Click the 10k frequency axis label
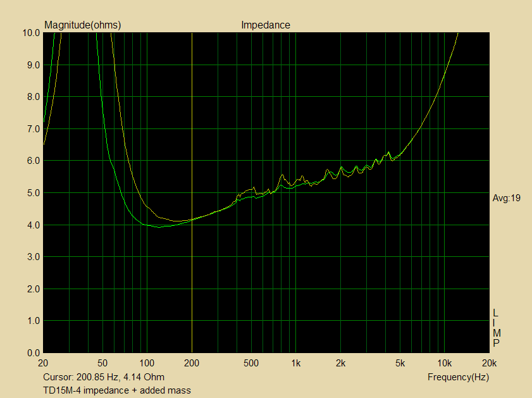The height and width of the screenshot is (398, 532). (x=445, y=363)
